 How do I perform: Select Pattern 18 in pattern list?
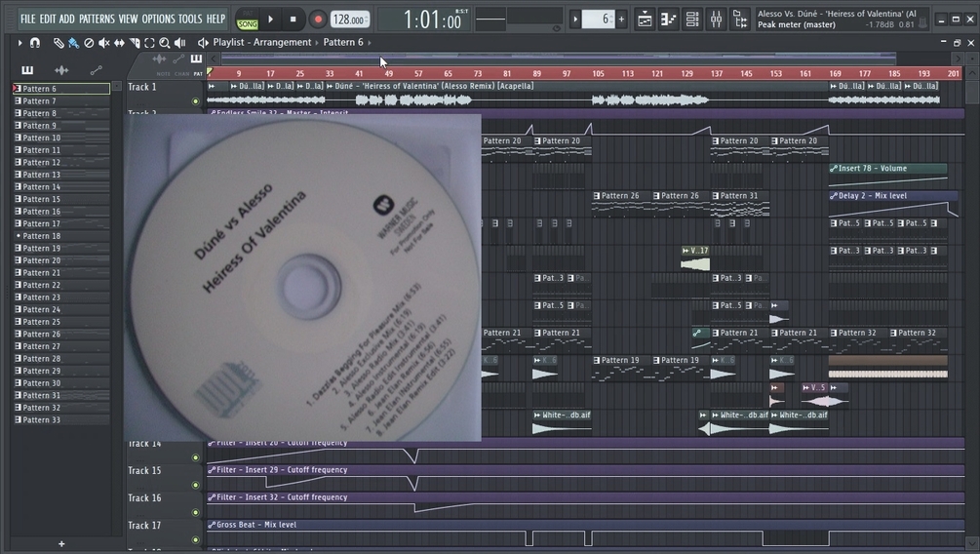coord(61,236)
